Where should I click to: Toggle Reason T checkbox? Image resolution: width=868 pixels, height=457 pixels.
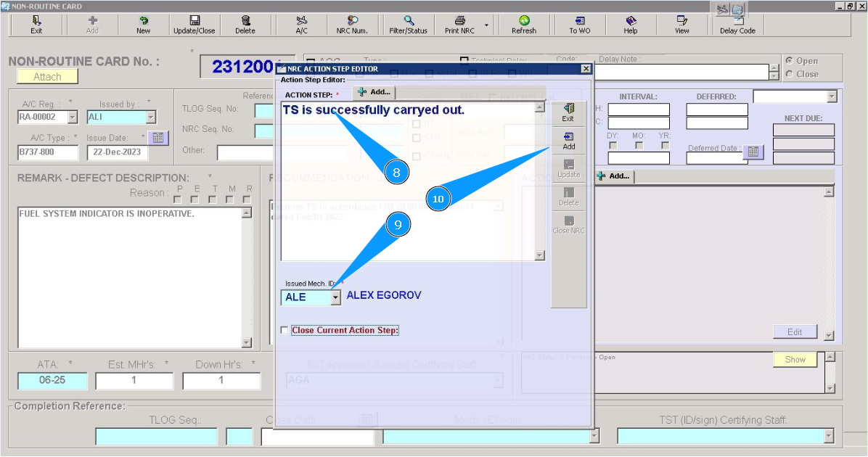(x=213, y=199)
